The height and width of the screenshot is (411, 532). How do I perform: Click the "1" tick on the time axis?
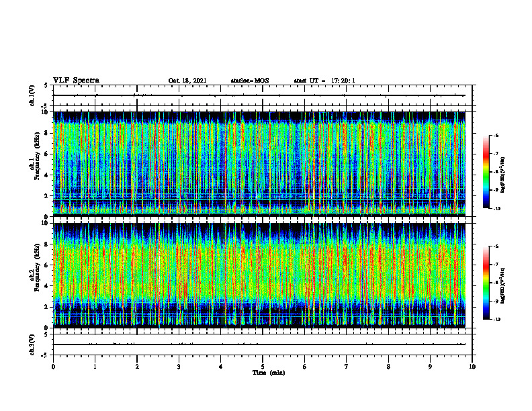point(95,367)
